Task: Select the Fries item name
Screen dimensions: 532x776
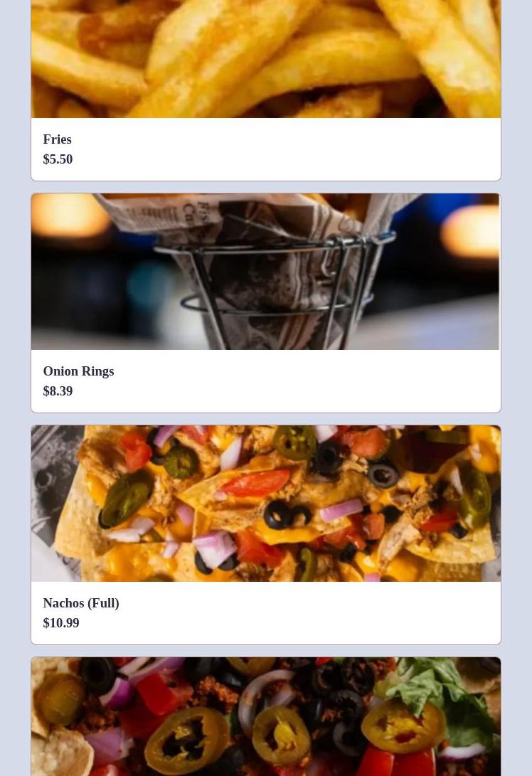Action: [58, 139]
